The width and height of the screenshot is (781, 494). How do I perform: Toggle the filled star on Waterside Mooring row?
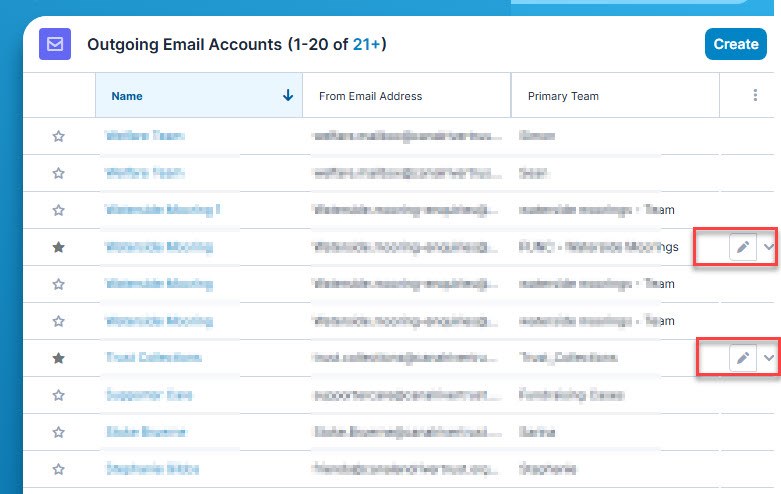pos(58,247)
